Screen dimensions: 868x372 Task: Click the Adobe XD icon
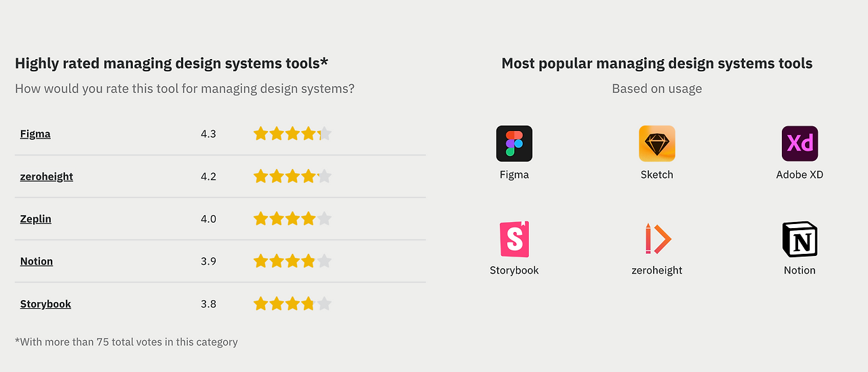point(800,143)
